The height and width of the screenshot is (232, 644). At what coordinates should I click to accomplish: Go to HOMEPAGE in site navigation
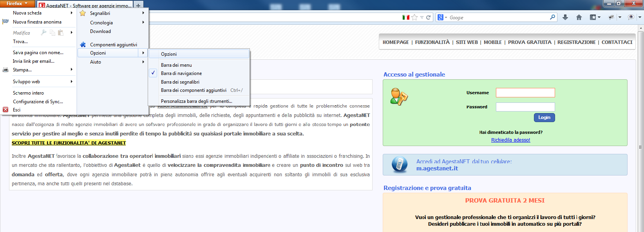396,42
